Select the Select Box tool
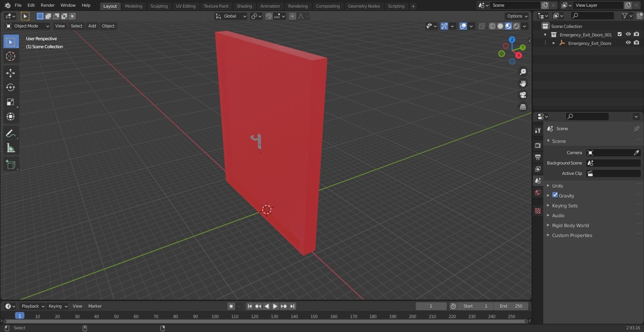 pos(11,42)
